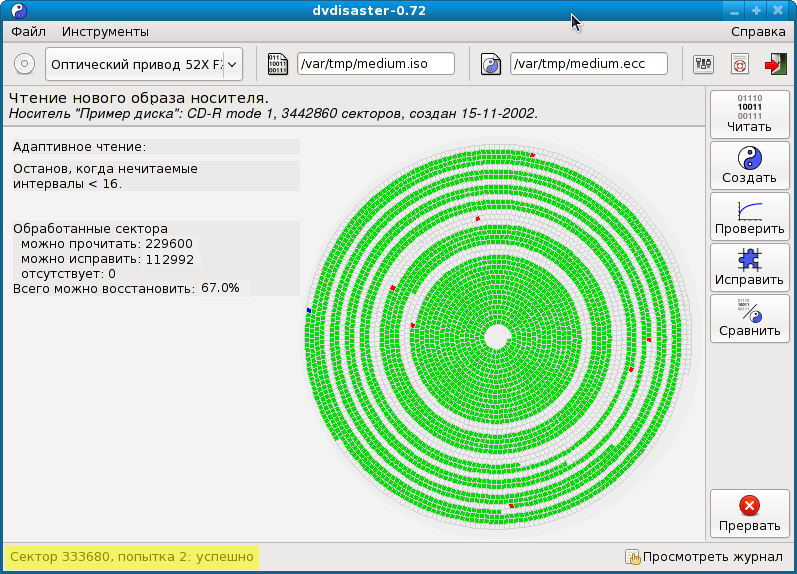Edit the /var/tmp/medium.iso path field

click(x=376, y=64)
